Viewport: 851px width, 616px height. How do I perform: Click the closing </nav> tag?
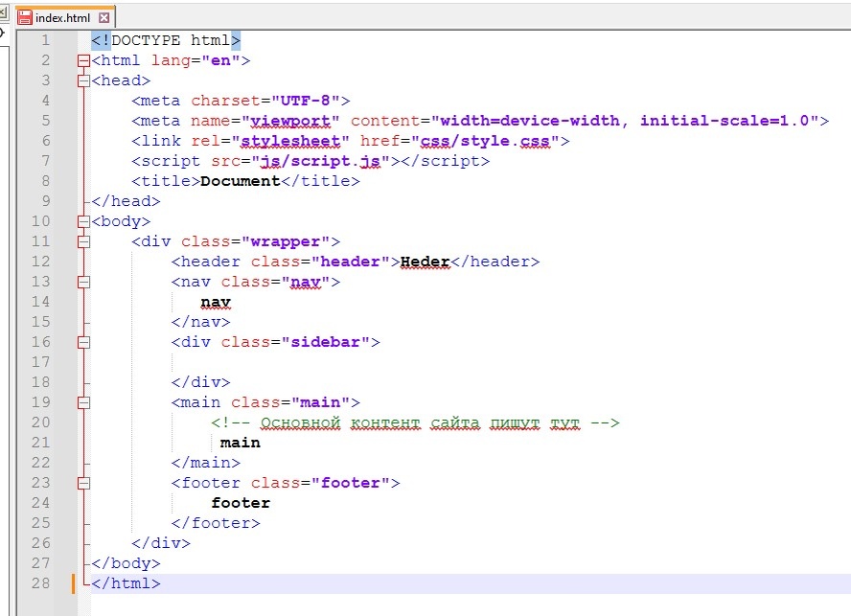coord(201,322)
